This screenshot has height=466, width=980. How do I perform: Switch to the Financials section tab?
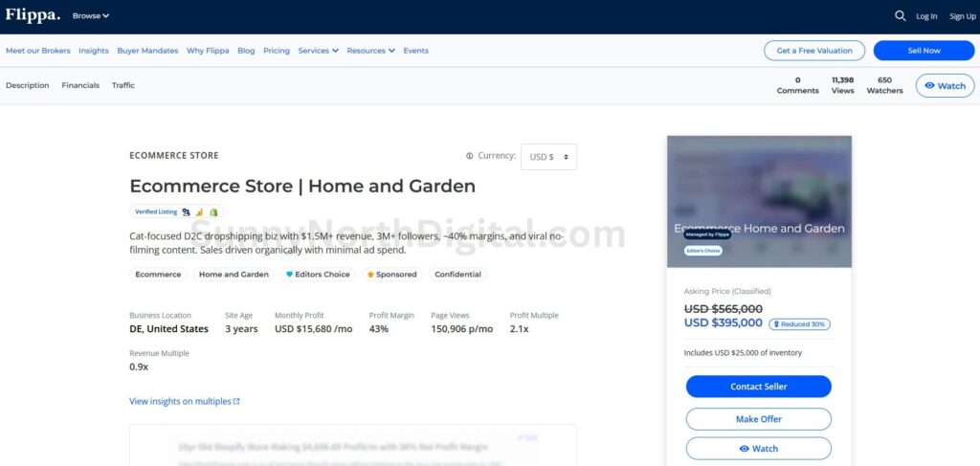pyautogui.click(x=80, y=85)
